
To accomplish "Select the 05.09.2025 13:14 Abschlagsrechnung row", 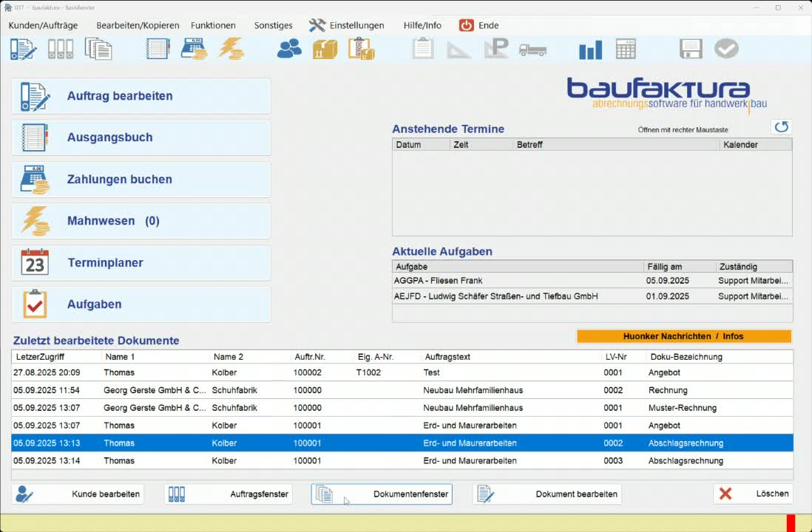I will [x=402, y=460].
